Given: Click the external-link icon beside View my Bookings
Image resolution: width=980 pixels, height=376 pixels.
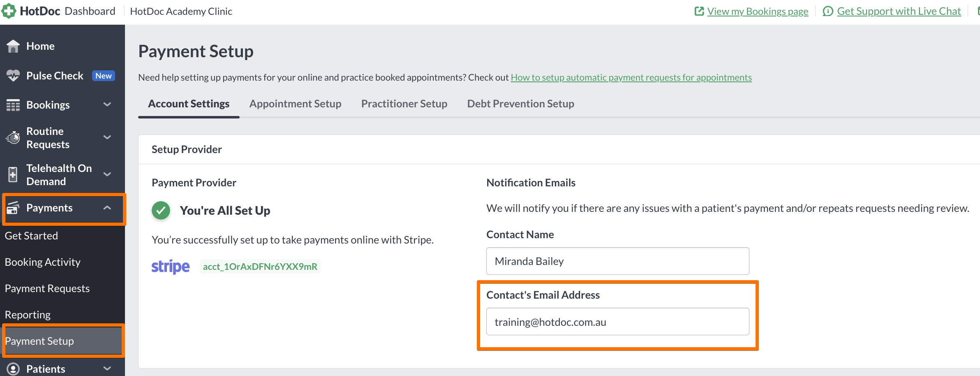Looking at the screenshot, I should [699, 11].
